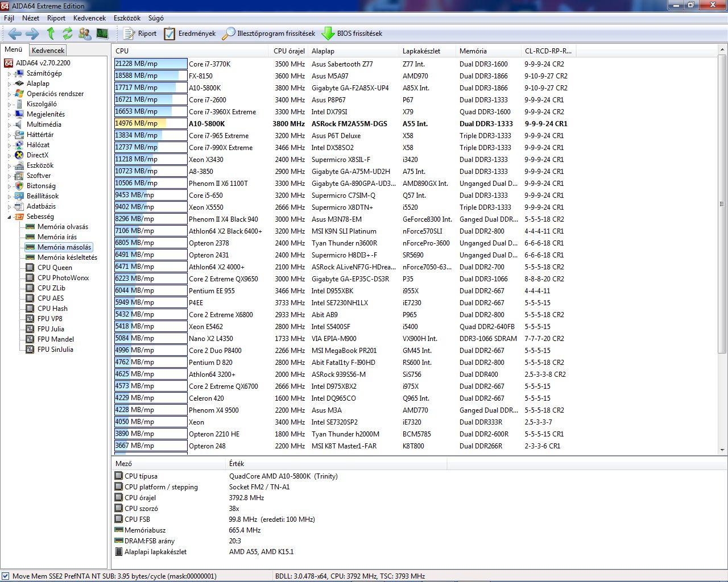The width and height of the screenshot is (728, 582).
Task: Switch to the Kedvencek tab
Action: (x=48, y=51)
